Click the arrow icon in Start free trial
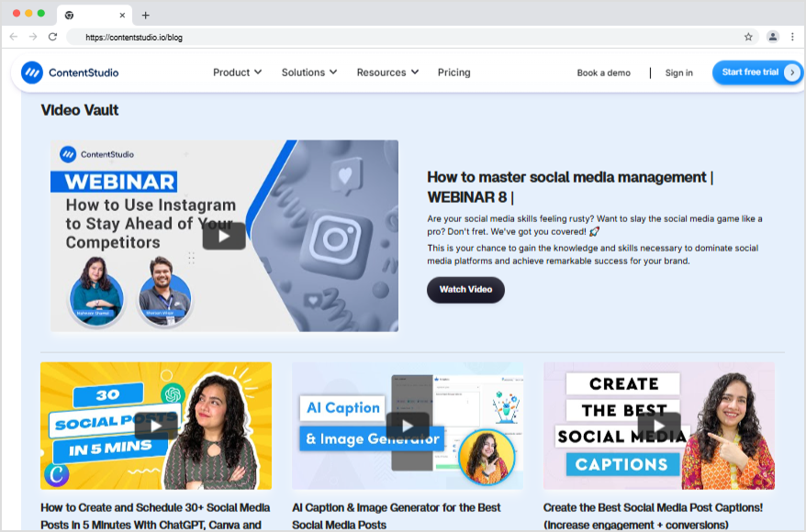 click(x=792, y=72)
